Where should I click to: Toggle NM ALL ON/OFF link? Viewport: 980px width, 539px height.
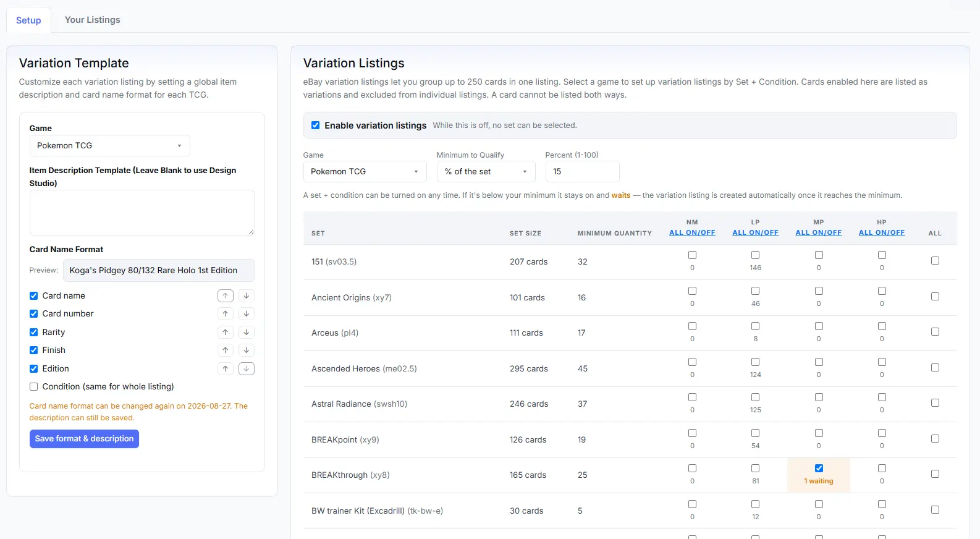[692, 233]
